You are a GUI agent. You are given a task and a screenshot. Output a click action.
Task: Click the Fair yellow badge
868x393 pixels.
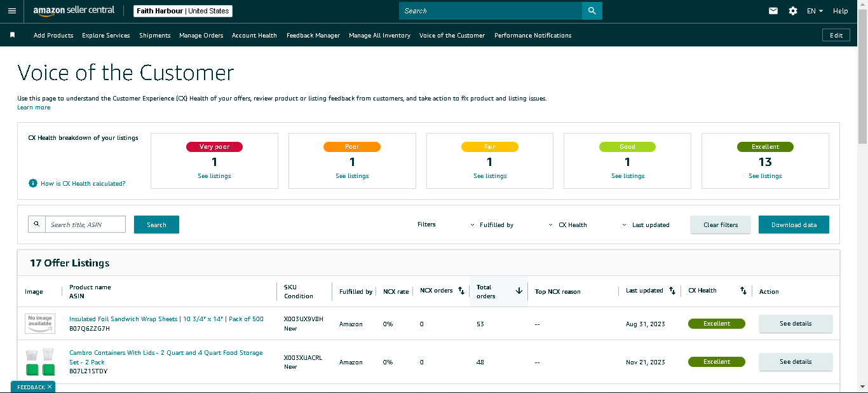pos(490,147)
